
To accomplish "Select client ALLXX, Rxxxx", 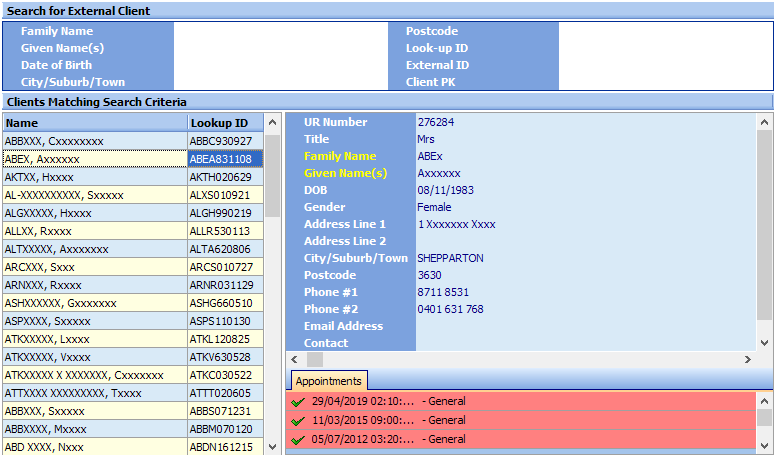I will click(95, 231).
